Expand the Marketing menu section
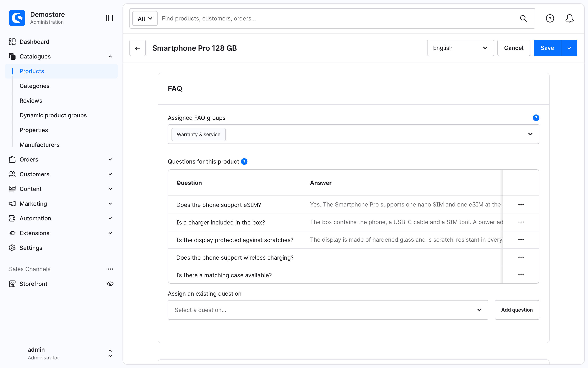 click(x=110, y=204)
